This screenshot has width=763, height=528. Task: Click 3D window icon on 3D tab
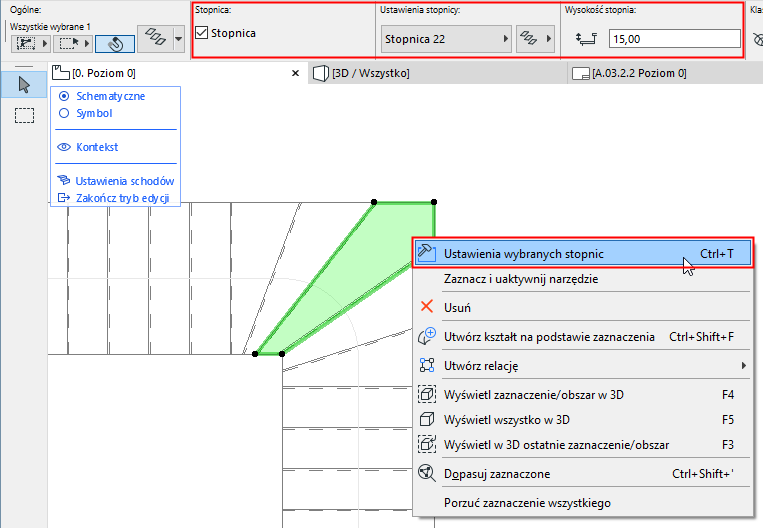pos(321,73)
